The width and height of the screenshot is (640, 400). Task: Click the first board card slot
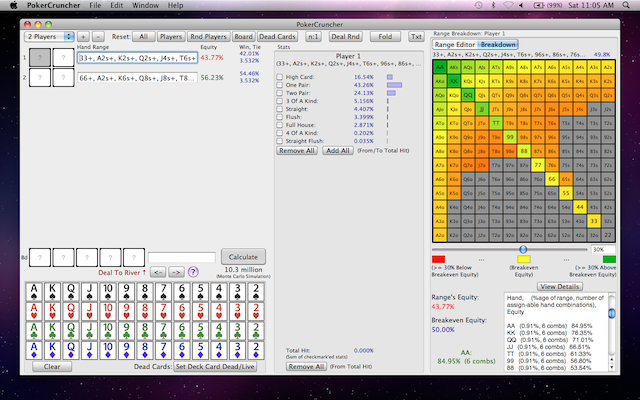point(40,258)
